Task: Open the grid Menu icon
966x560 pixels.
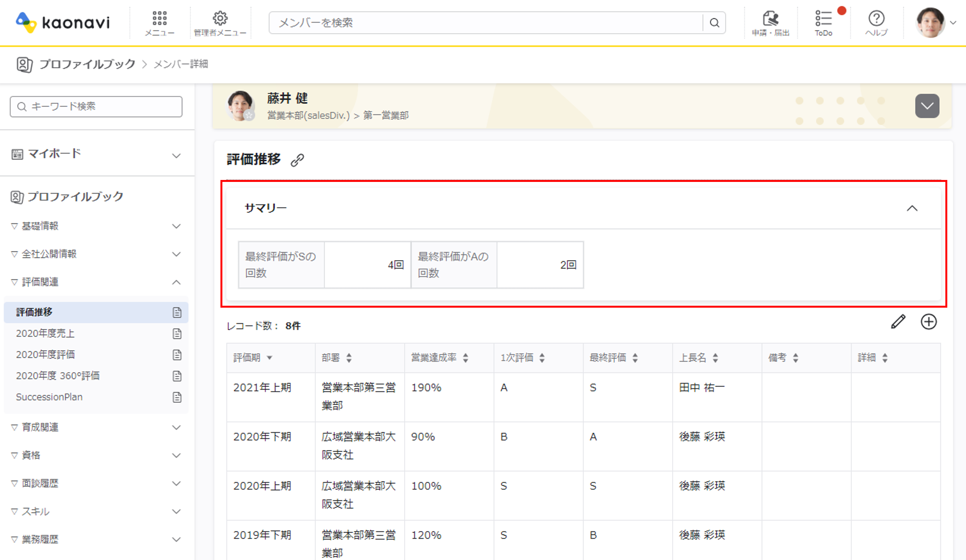Action: point(159,23)
